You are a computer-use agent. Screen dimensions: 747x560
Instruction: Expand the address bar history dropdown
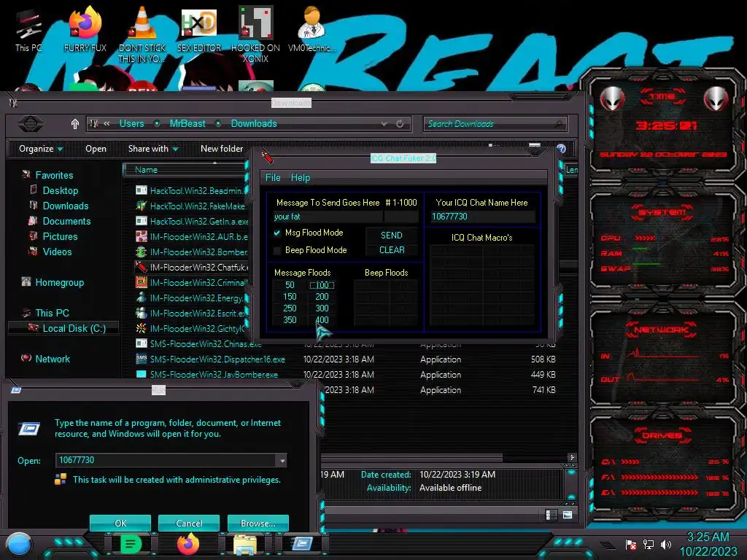coord(384,124)
